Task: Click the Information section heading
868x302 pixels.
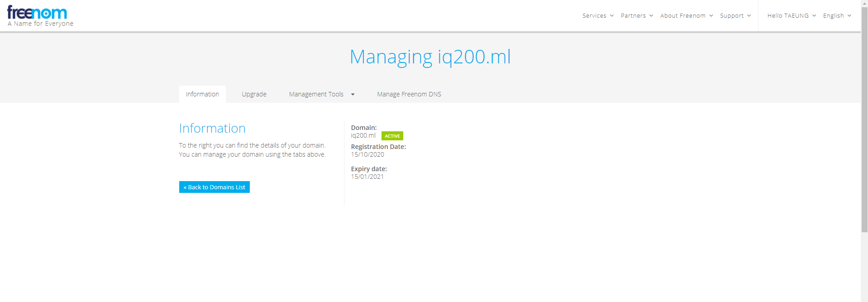Action: 212,128
